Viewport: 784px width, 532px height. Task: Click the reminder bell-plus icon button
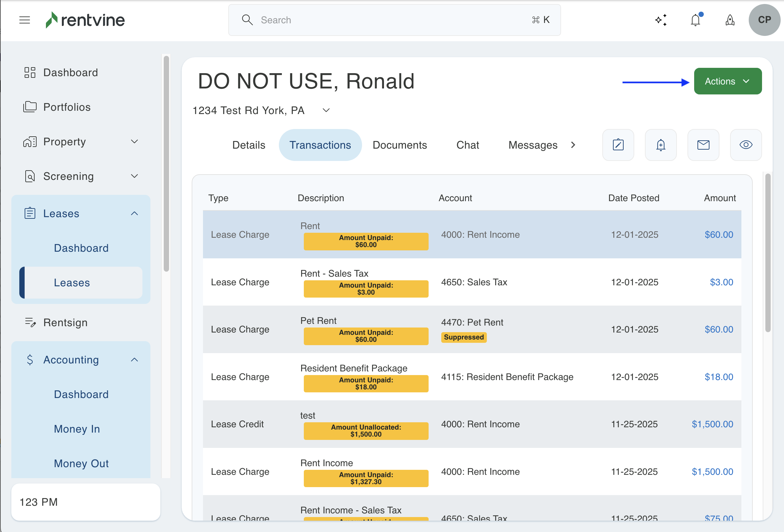tap(661, 145)
